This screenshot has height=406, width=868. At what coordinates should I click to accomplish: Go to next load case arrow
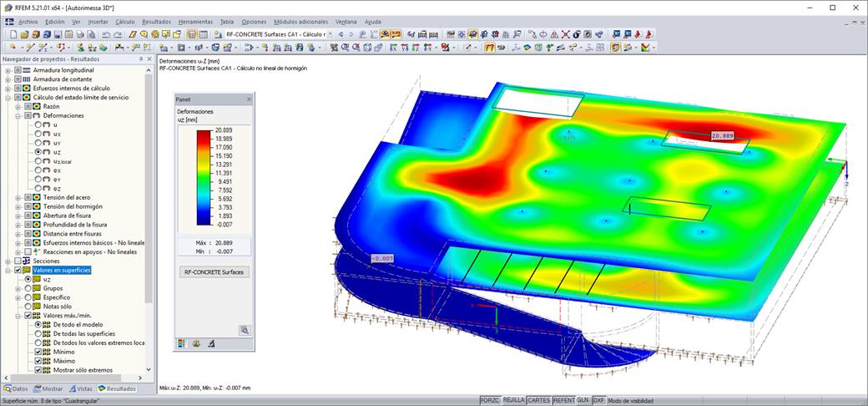351,34
